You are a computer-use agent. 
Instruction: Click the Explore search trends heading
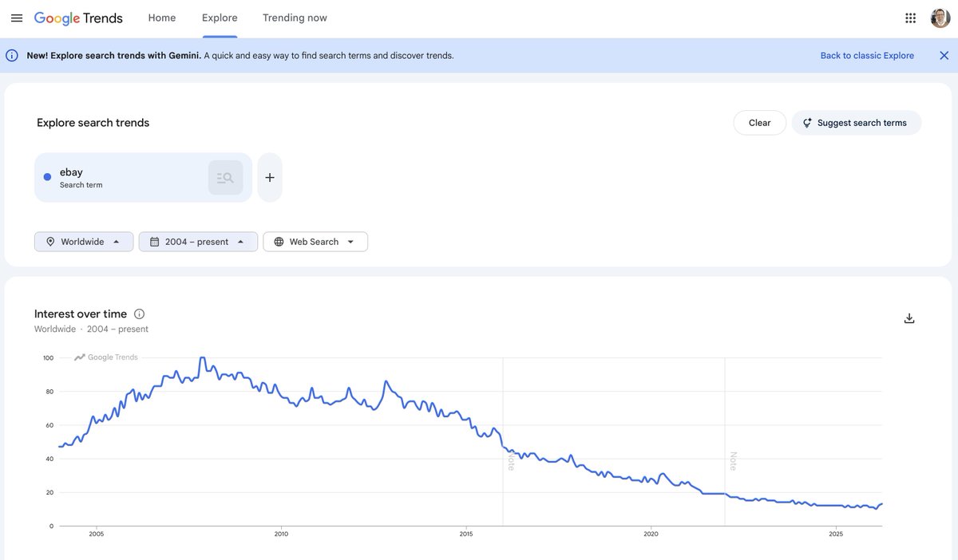point(93,123)
